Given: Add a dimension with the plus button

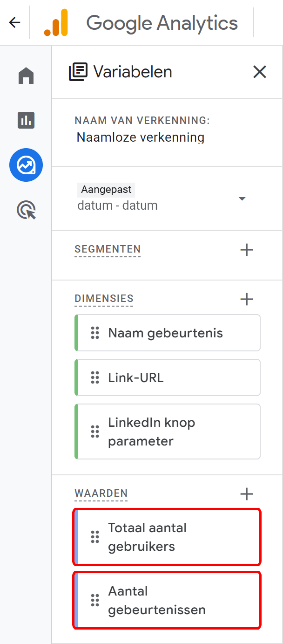Looking at the screenshot, I should 246,299.
